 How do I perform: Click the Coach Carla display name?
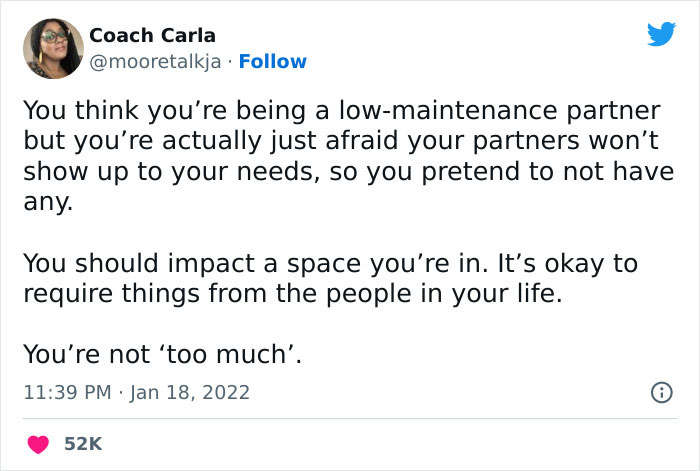tap(152, 35)
